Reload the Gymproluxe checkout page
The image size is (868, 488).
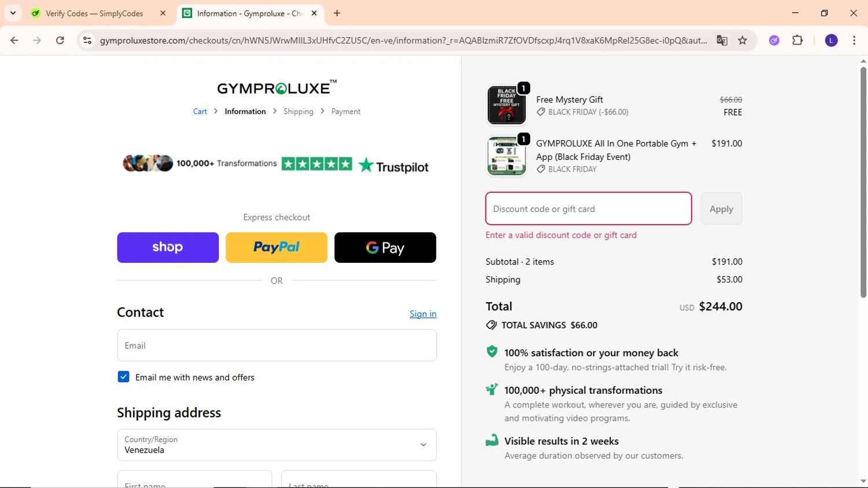pyautogui.click(x=60, y=41)
